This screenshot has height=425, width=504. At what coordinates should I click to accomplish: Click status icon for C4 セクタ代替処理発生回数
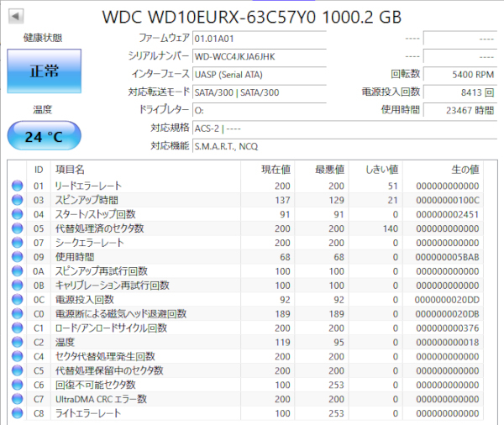(x=18, y=356)
